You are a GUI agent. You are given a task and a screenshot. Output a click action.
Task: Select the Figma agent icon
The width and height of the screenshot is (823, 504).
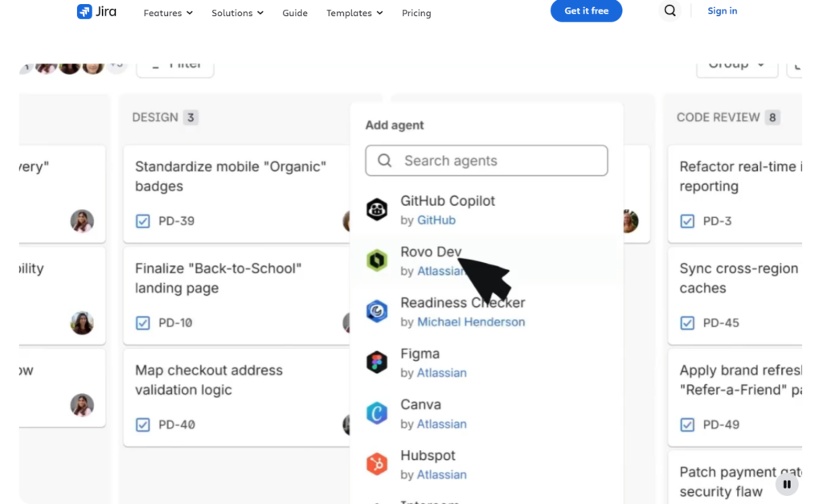[377, 363]
